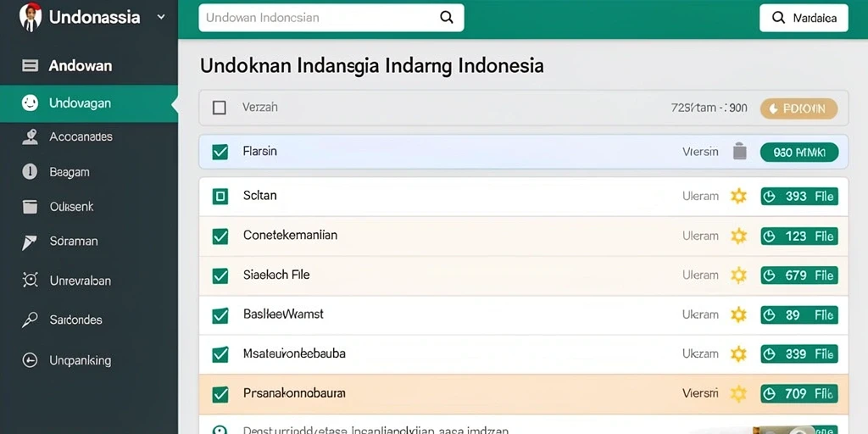Click the Unqpanking back arrow icon
This screenshot has width=868, height=434.
30,360
